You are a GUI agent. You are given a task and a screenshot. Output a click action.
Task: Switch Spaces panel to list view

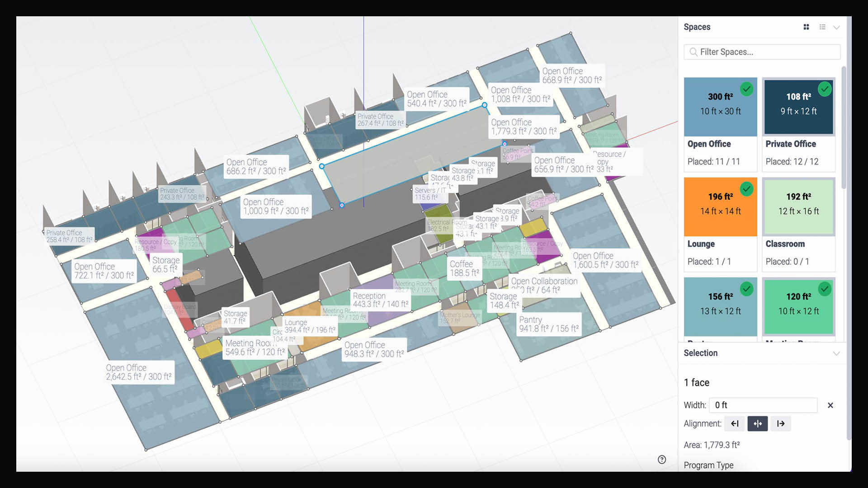pos(822,27)
